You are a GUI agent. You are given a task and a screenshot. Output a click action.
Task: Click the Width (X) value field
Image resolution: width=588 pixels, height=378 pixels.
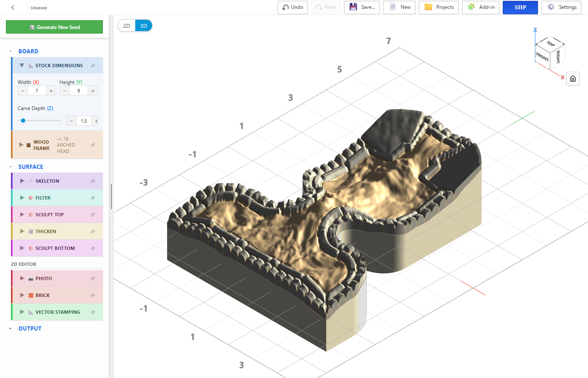(x=37, y=91)
